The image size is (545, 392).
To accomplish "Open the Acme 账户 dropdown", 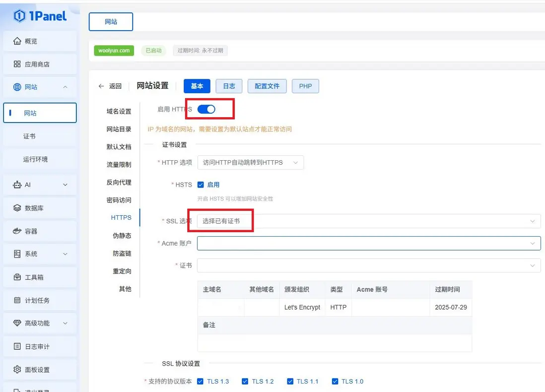I will (x=368, y=243).
